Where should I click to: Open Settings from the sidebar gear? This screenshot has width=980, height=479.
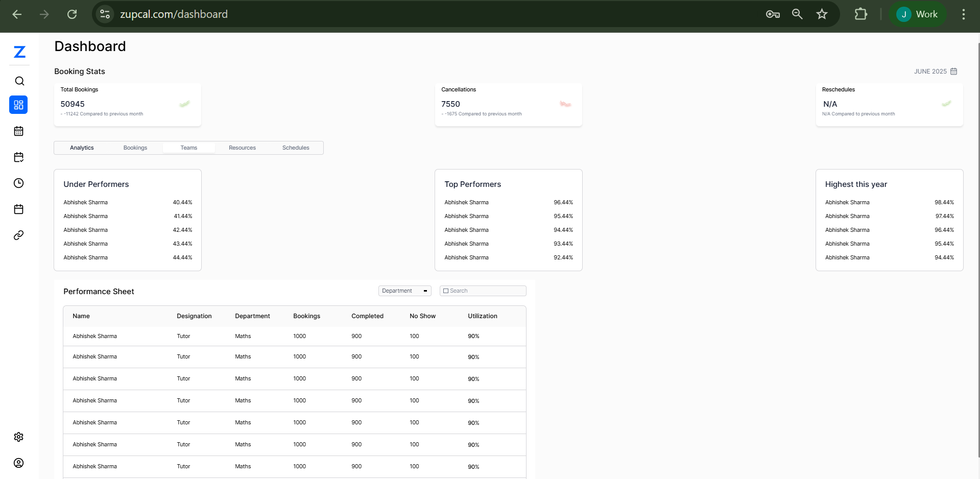pyautogui.click(x=19, y=437)
